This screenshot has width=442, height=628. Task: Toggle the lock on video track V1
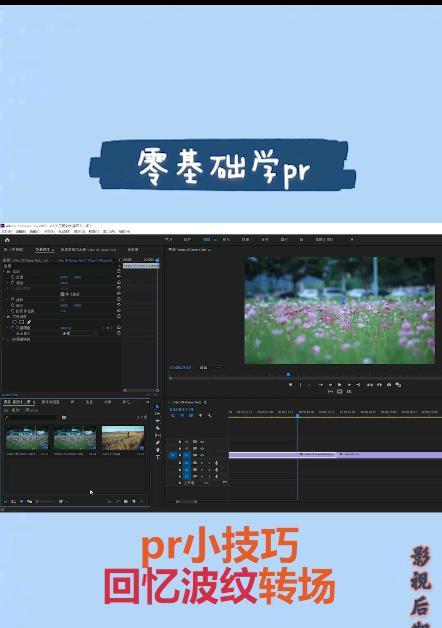click(x=180, y=455)
